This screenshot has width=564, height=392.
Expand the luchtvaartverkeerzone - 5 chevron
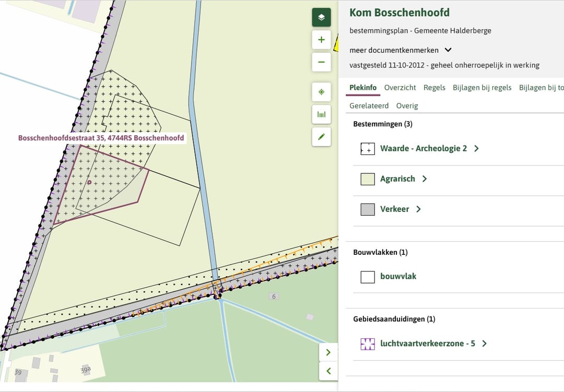484,344
